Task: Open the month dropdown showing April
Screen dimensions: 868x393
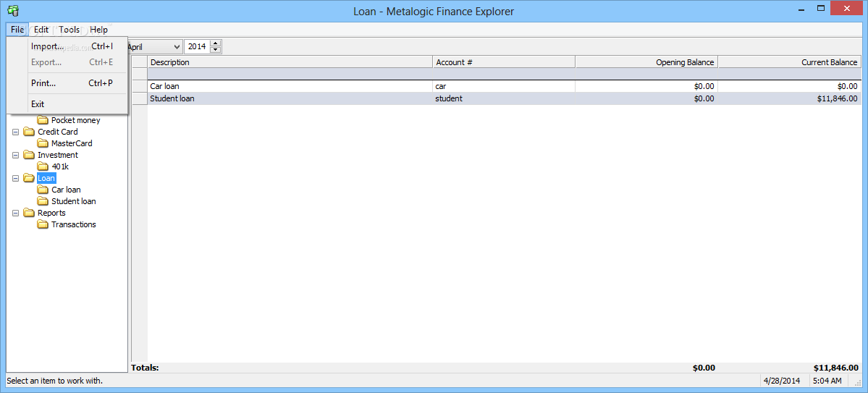Action: pyautogui.click(x=177, y=47)
